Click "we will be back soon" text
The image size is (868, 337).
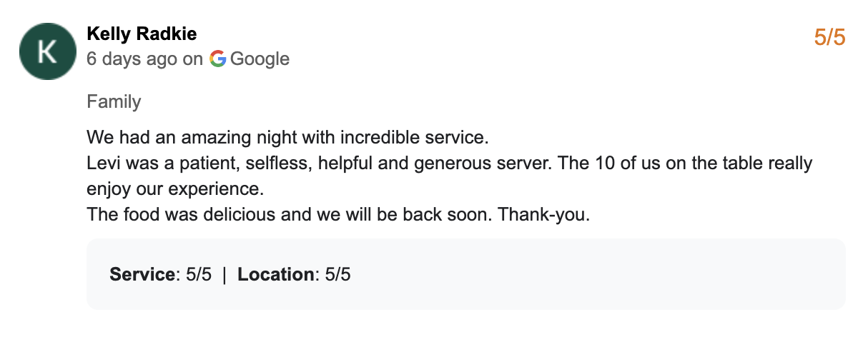tap(400, 215)
